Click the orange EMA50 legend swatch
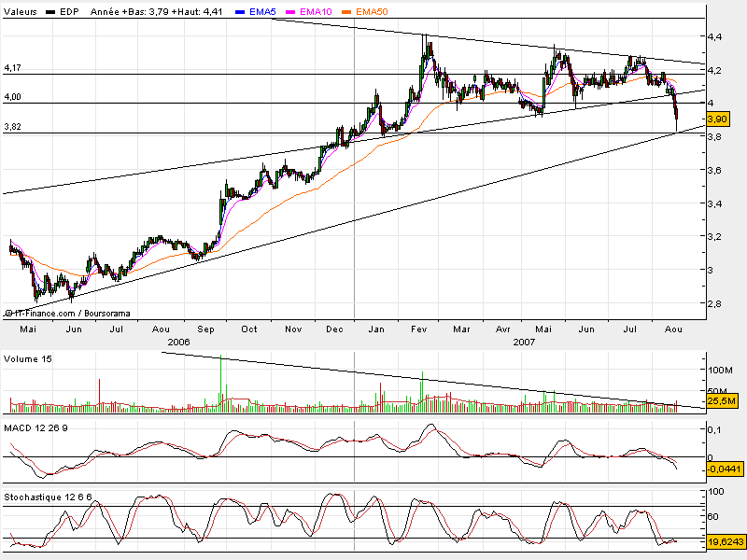 pyautogui.click(x=347, y=12)
